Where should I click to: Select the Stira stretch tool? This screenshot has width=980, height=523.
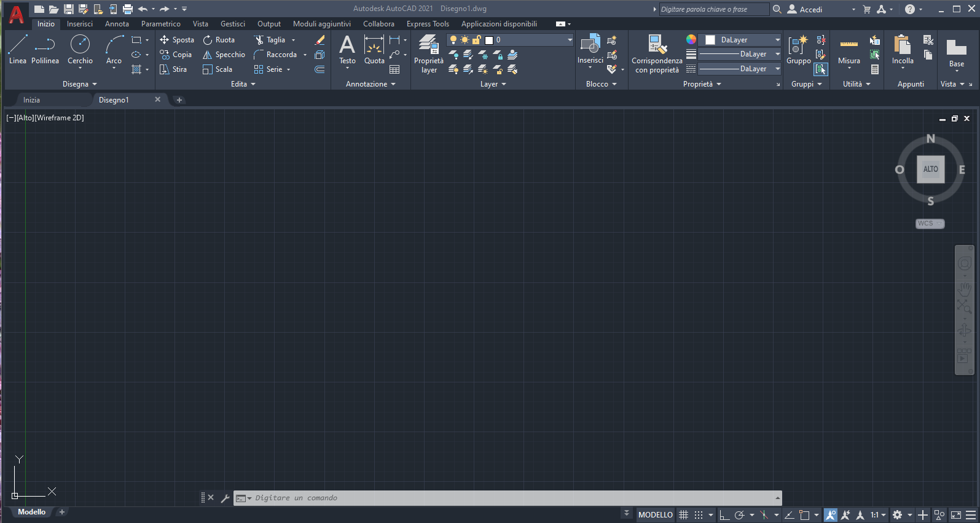[173, 69]
